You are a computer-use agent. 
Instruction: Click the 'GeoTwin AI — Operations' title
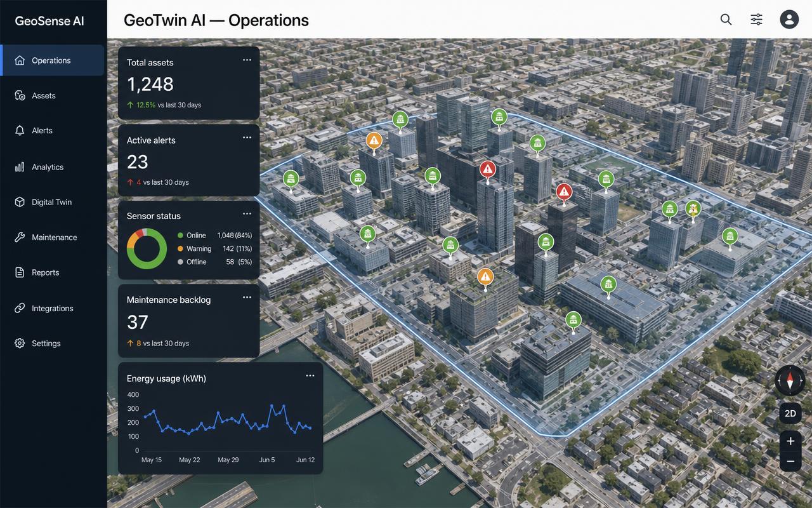tap(216, 20)
